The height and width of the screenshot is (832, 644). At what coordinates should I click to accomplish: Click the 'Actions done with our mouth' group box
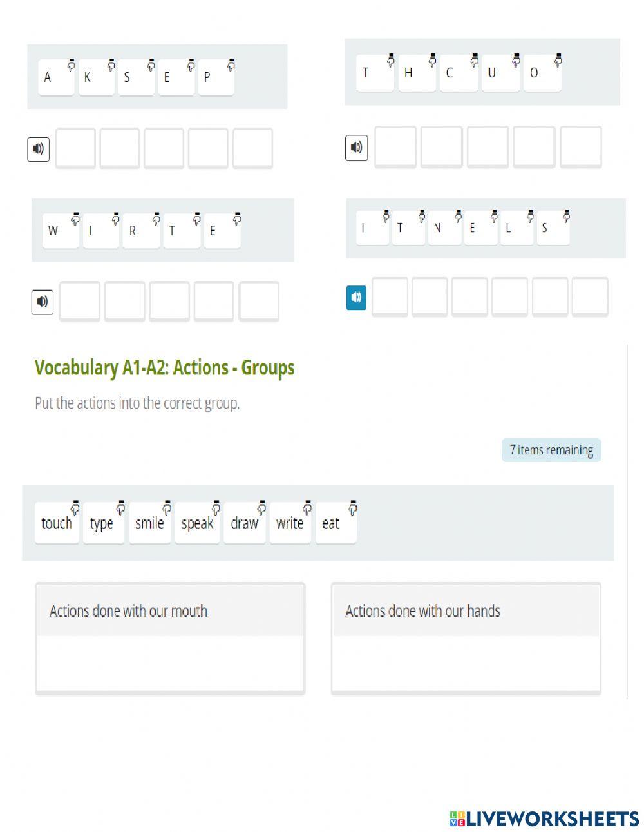(x=170, y=638)
